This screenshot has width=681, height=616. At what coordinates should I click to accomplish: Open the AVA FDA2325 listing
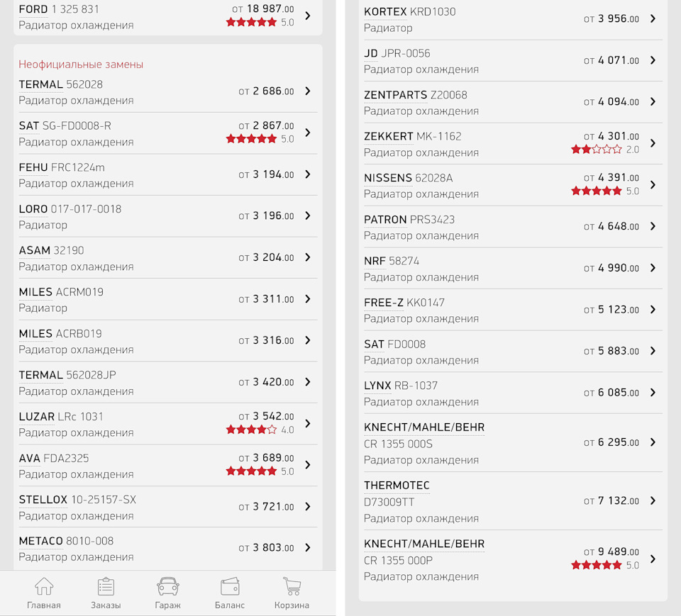tap(168, 466)
